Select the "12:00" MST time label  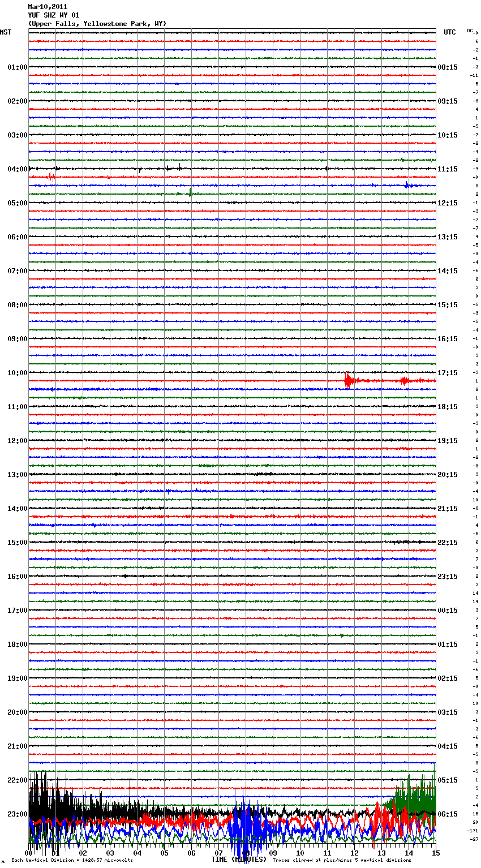pos(18,441)
